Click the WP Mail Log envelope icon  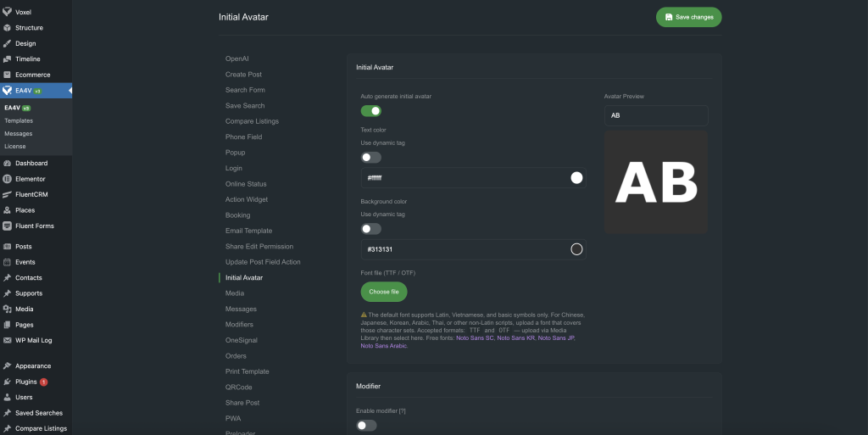click(x=7, y=340)
